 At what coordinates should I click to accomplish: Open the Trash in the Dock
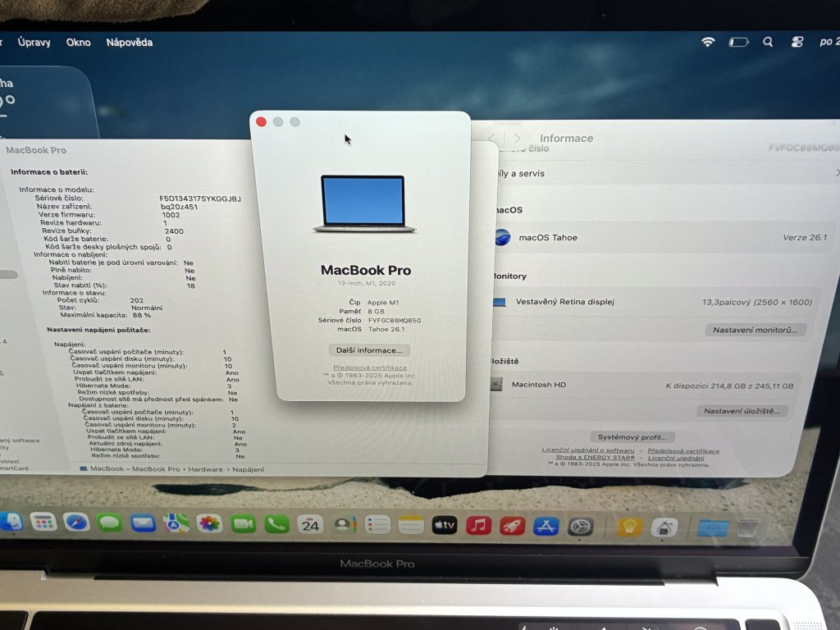point(748,529)
